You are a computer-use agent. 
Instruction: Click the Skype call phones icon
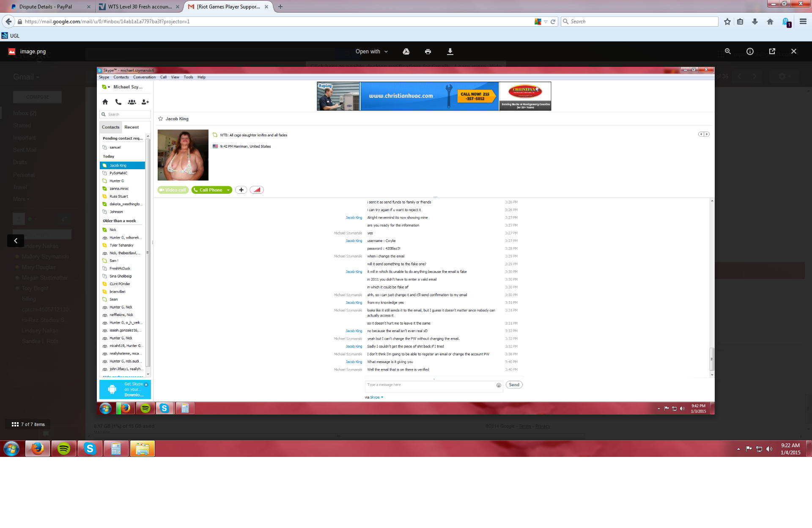[118, 102]
